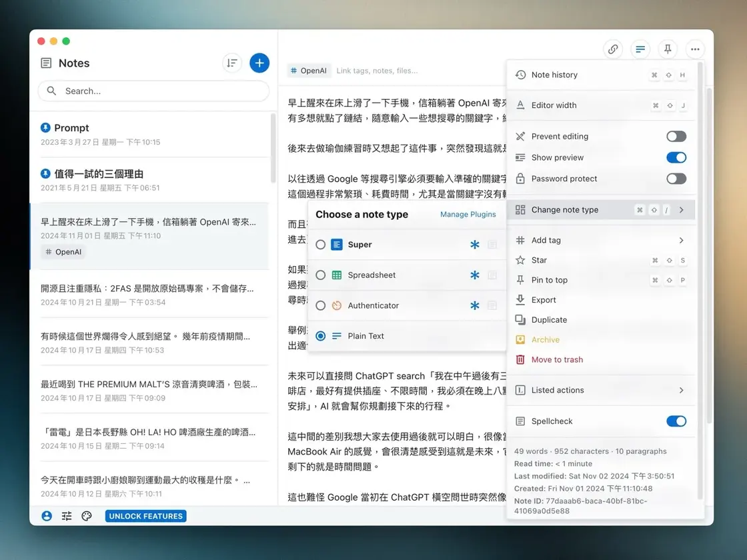Open the linked items (chain link) button
Screen dimensions: 747x560
pos(613,49)
